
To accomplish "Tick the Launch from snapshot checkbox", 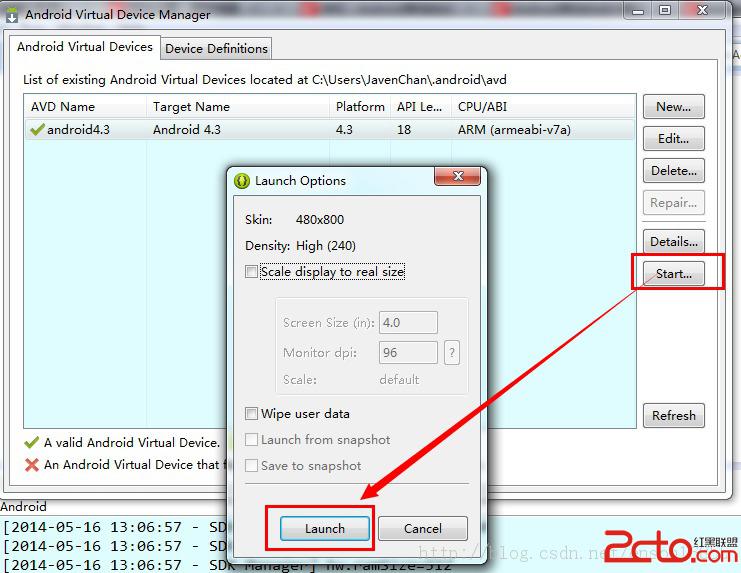I will (251, 440).
